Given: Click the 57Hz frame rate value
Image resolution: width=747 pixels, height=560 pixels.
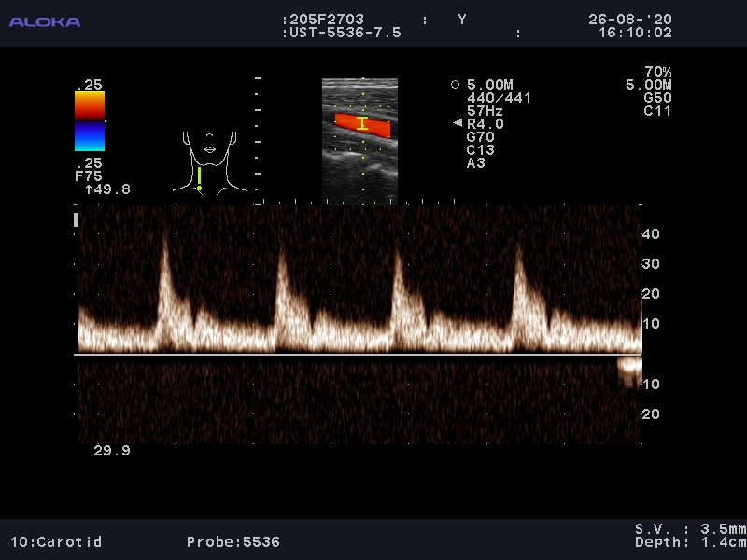Looking at the screenshot, I should [485, 110].
